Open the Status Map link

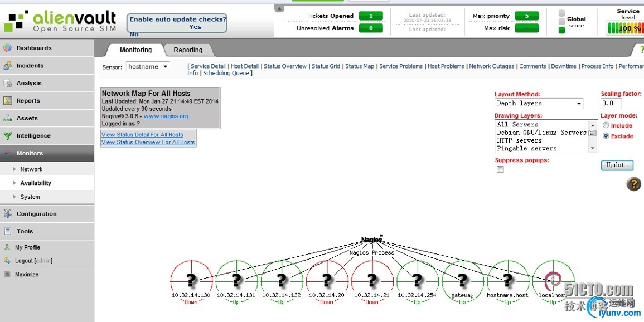click(360, 66)
